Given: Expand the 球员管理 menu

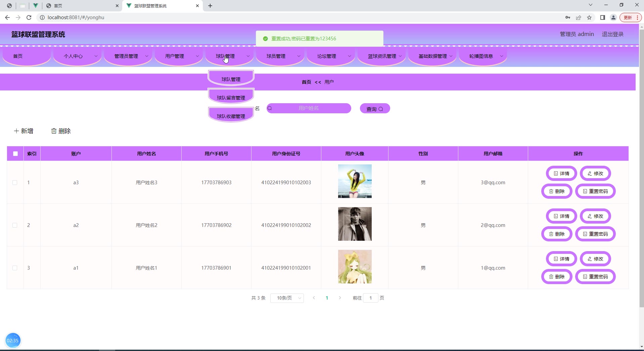Looking at the screenshot, I should [x=280, y=56].
